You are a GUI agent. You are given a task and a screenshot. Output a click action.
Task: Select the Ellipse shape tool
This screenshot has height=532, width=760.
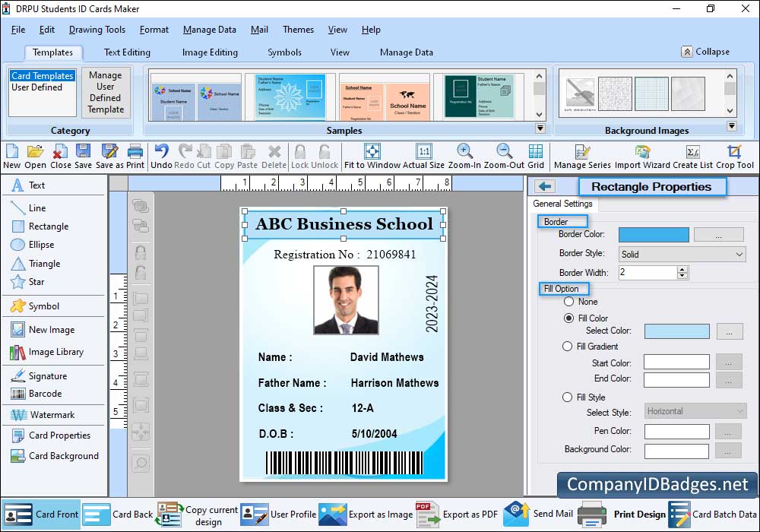(x=33, y=245)
